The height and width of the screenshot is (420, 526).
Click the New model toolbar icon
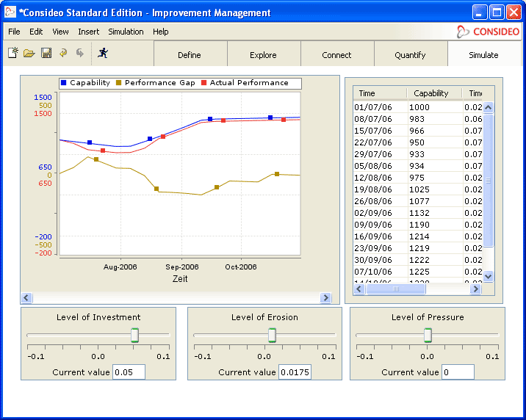tap(13, 53)
